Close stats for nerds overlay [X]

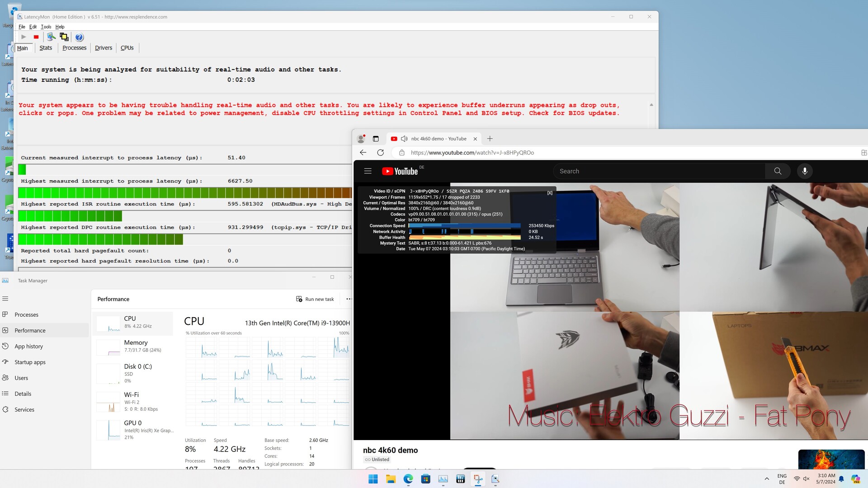550,193
